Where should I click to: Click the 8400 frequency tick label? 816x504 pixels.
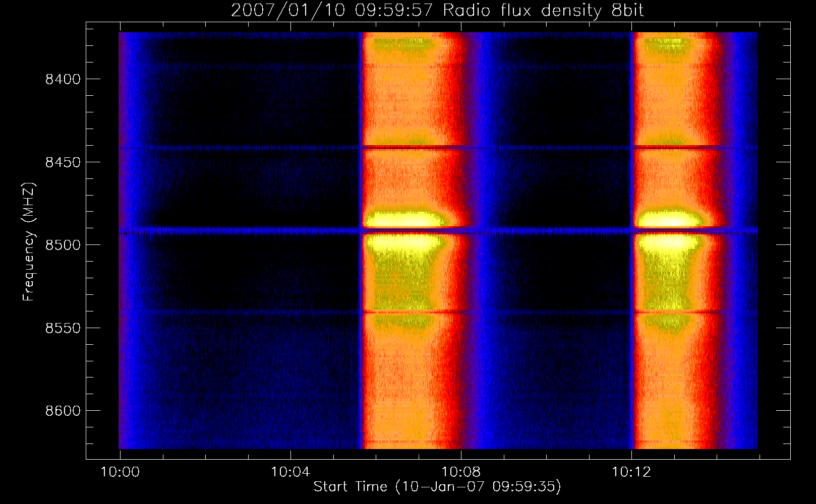pos(63,80)
